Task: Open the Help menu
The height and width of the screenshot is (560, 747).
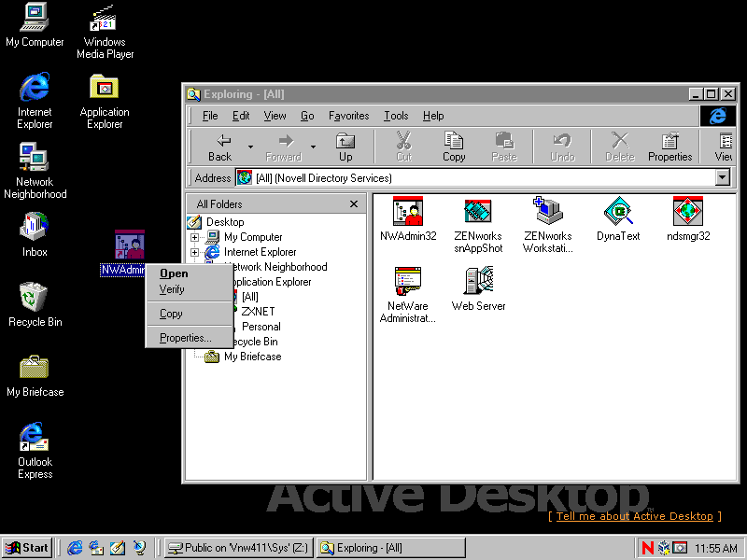Action: [x=433, y=116]
